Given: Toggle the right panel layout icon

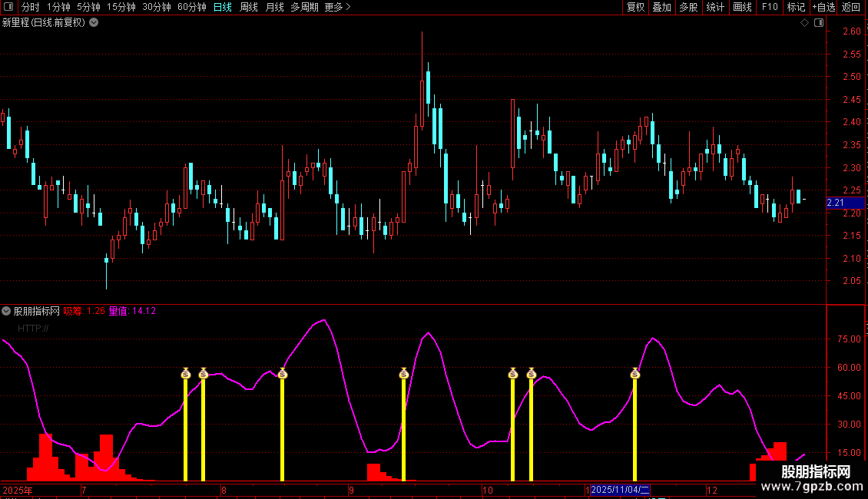Looking at the screenshot, I should pyautogui.click(x=819, y=23).
